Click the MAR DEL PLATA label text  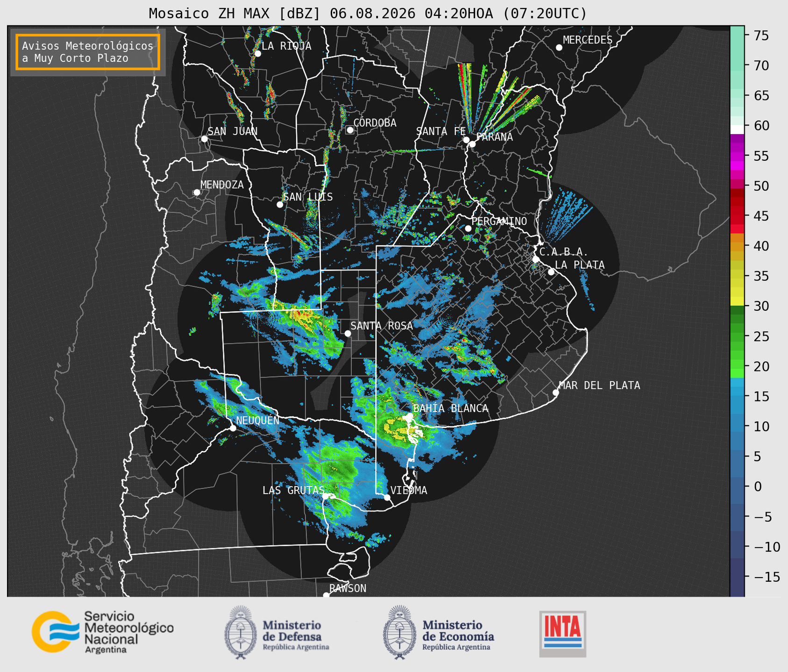tap(599, 386)
